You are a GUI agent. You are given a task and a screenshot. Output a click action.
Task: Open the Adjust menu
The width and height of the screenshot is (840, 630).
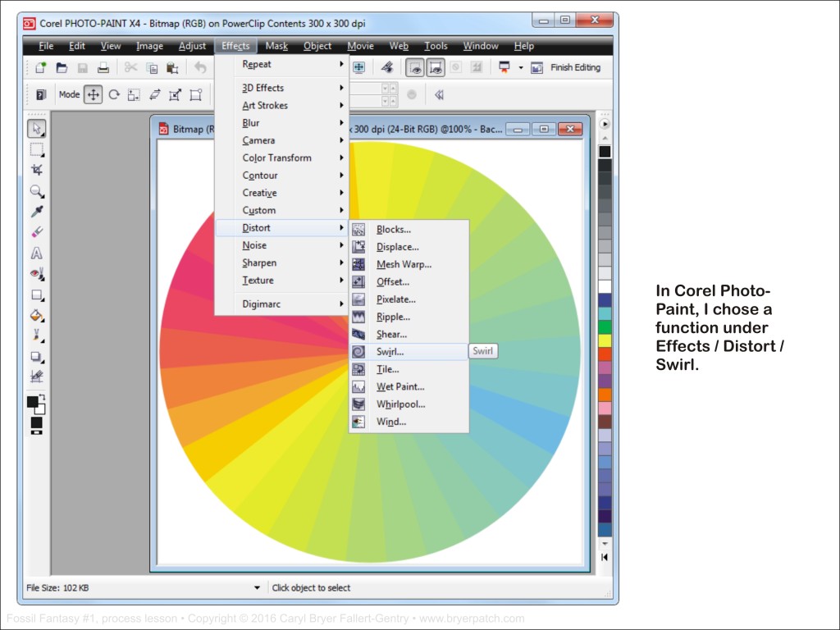[193, 46]
